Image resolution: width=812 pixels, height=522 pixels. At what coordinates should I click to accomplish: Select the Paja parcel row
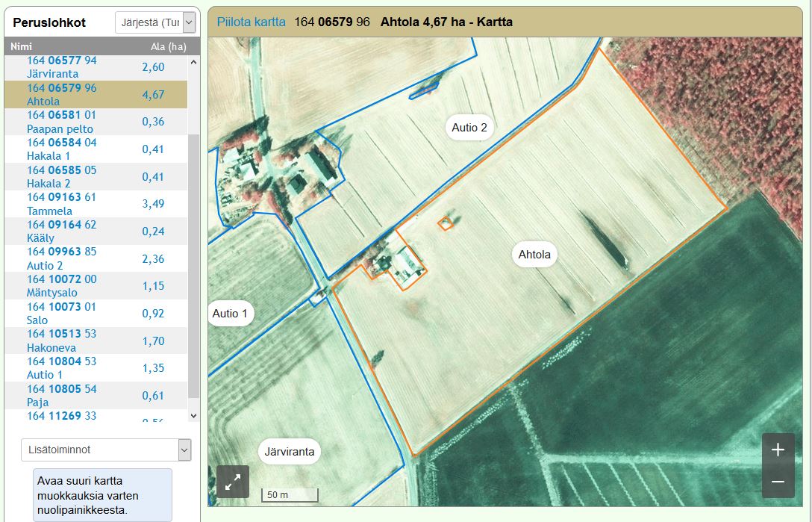61,396
